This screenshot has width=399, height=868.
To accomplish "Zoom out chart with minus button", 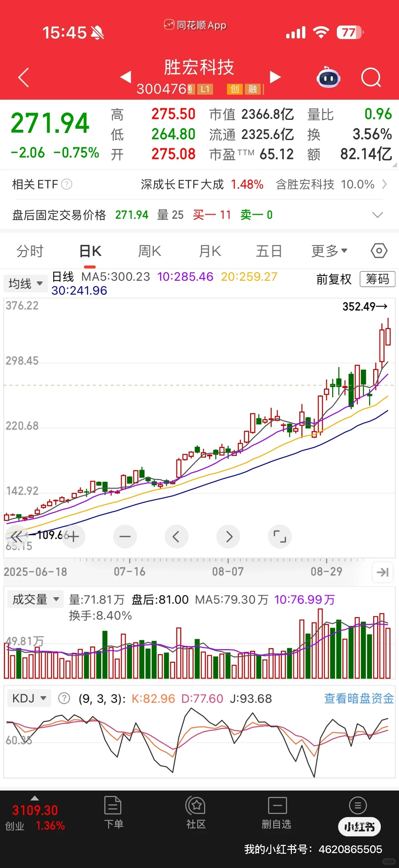I will click(125, 536).
